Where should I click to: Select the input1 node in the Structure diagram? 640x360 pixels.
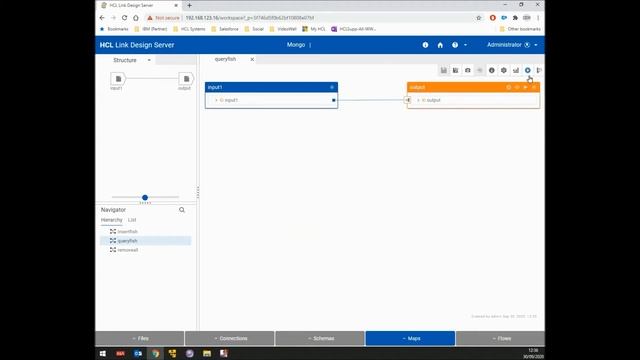click(x=118, y=79)
